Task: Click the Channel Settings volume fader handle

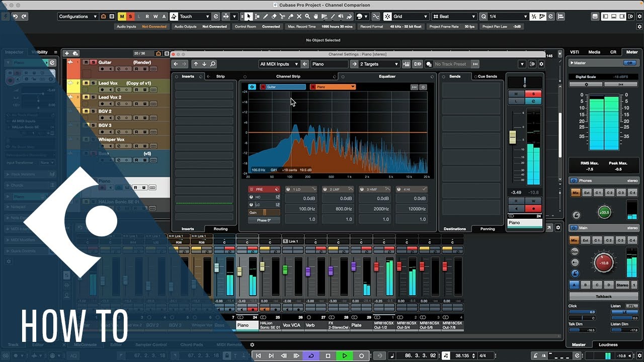Action: click(x=513, y=137)
